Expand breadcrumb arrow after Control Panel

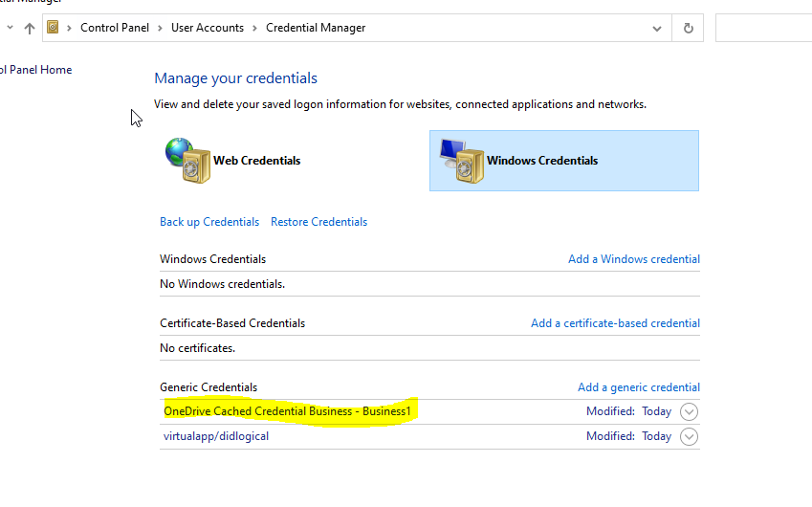[x=160, y=28]
